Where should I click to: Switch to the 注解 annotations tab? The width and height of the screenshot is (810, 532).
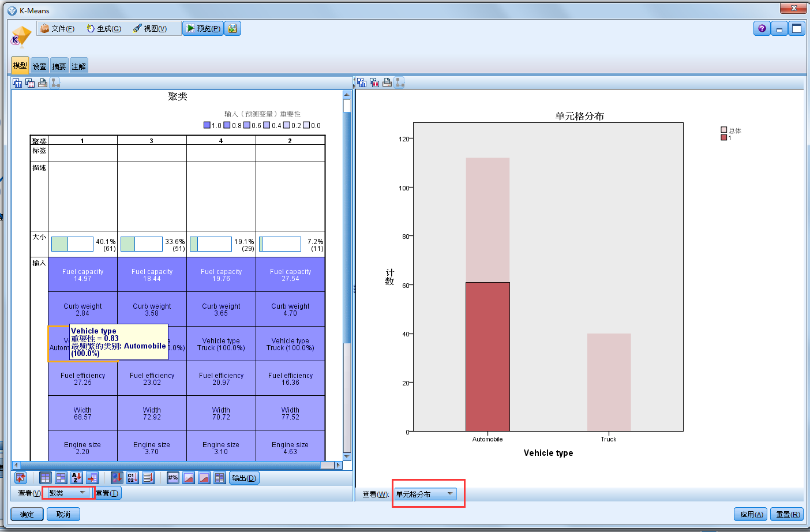pos(78,66)
